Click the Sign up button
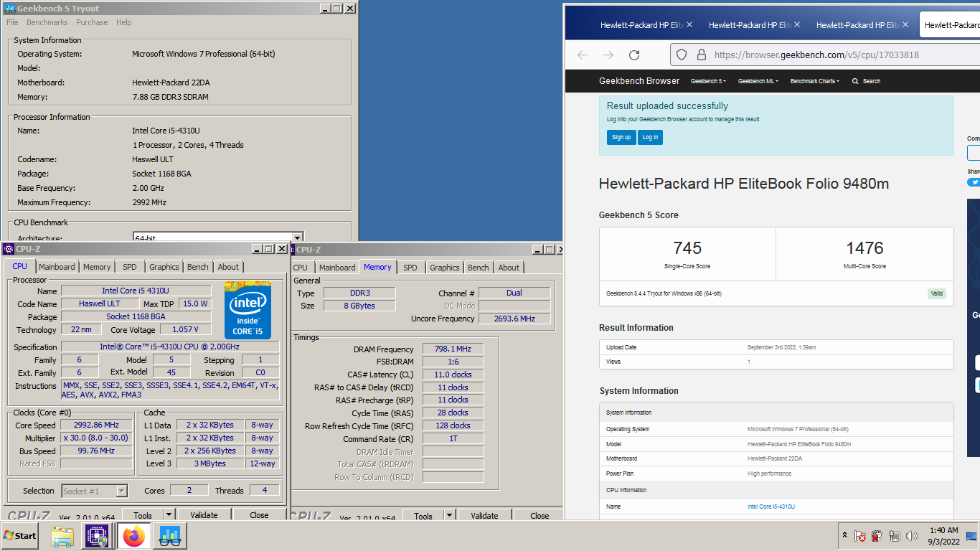The height and width of the screenshot is (551, 980). pos(621,137)
